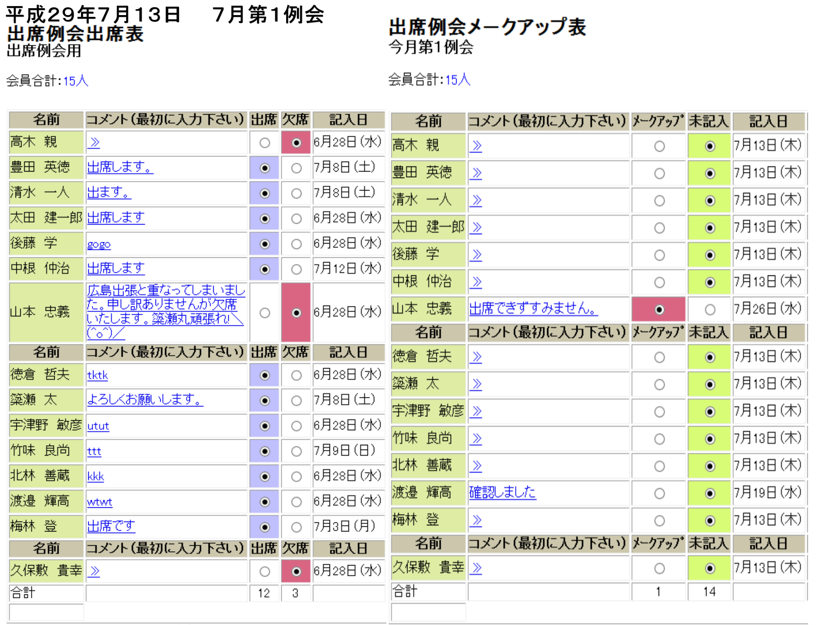Image resolution: width=840 pixels, height=625 pixels.
Task: Open 梅林 登's comment 出席です
Action: coord(111,526)
